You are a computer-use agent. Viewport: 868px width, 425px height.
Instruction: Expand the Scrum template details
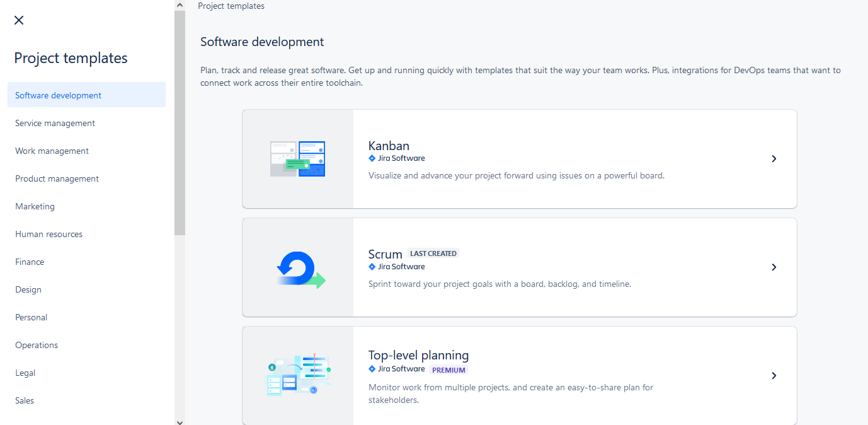774,267
